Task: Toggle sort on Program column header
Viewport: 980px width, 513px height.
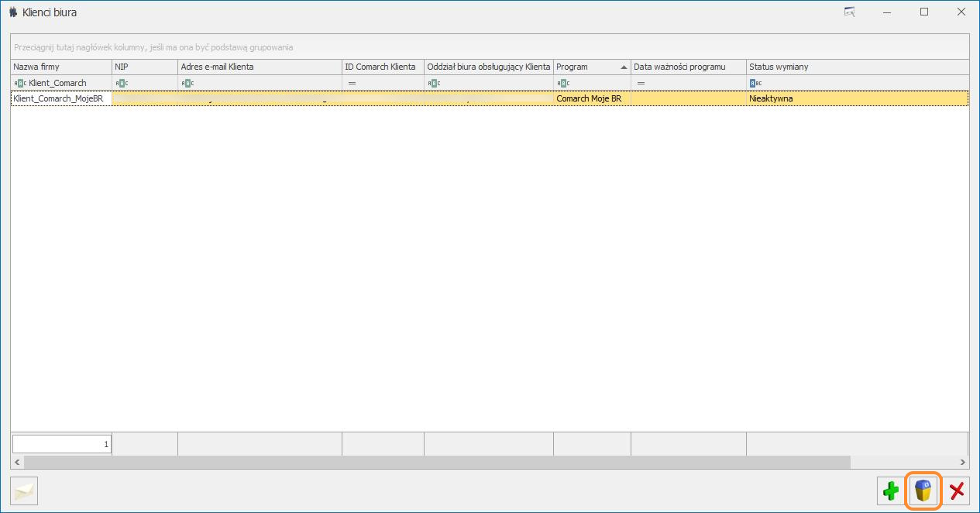Action: pos(592,67)
